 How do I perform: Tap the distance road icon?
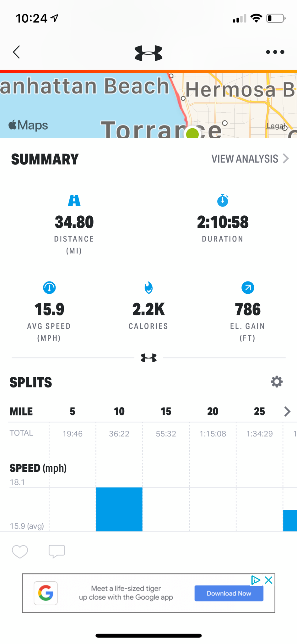point(74,200)
